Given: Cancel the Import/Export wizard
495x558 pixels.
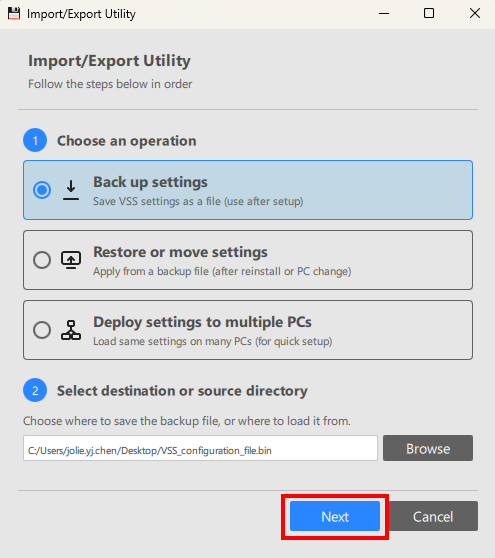Looking at the screenshot, I should (433, 516).
